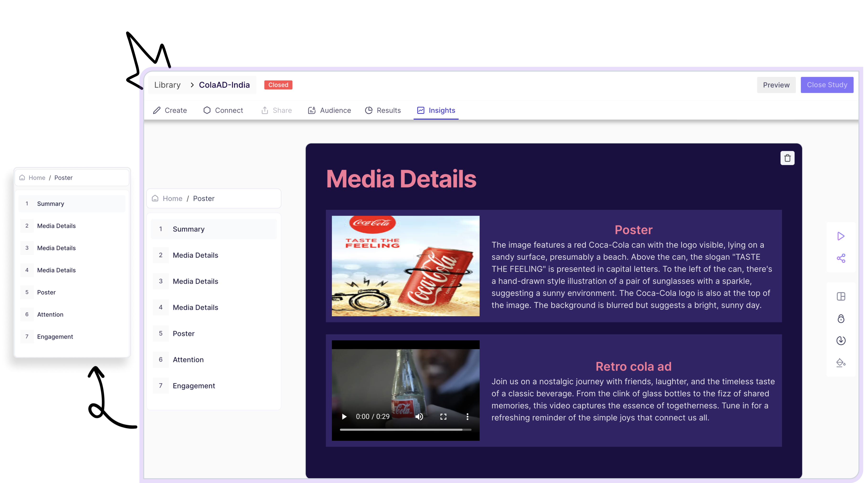Click the Retro cola ad heading
This screenshot has width=868, height=483.
click(x=634, y=367)
